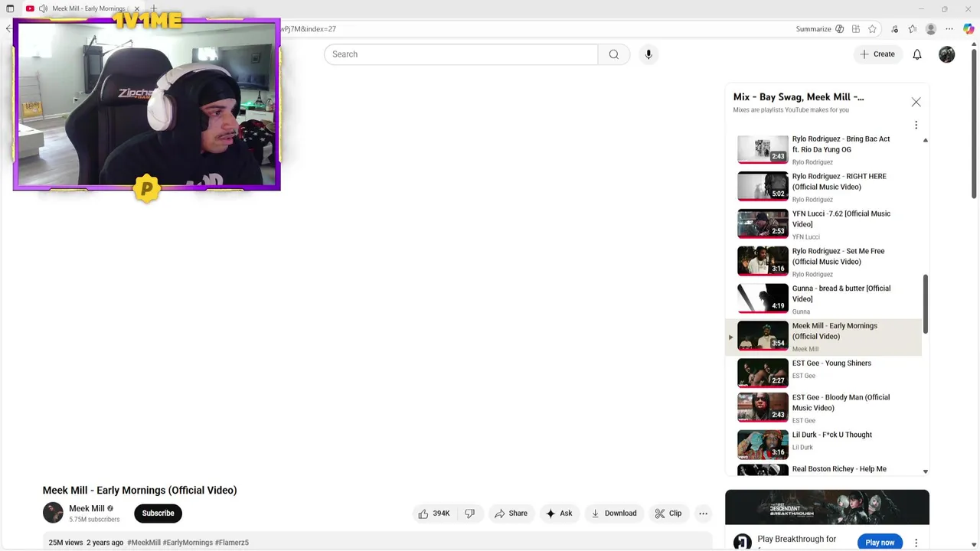Go back using browser back arrow

(8, 29)
